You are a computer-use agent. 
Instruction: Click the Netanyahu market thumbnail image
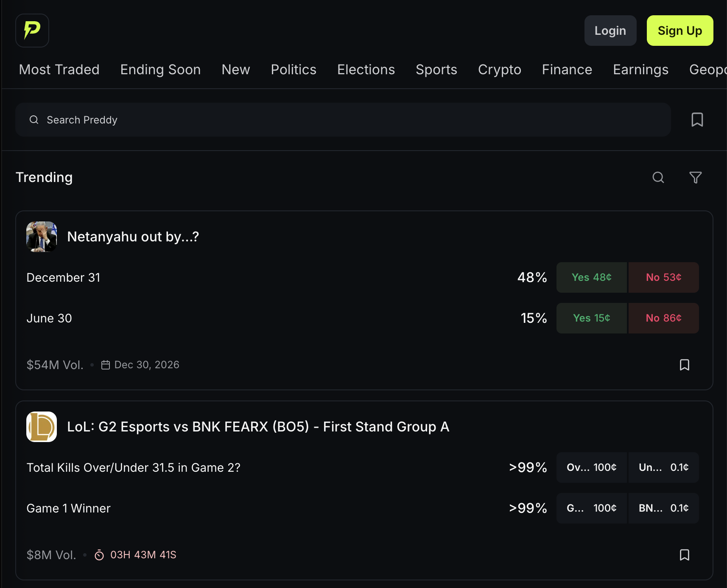coord(42,237)
